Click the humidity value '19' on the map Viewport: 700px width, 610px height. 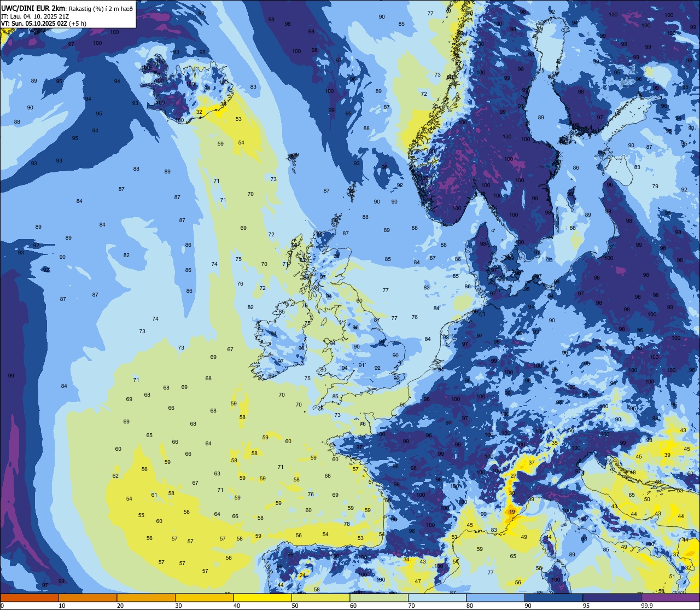[x=512, y=512]
